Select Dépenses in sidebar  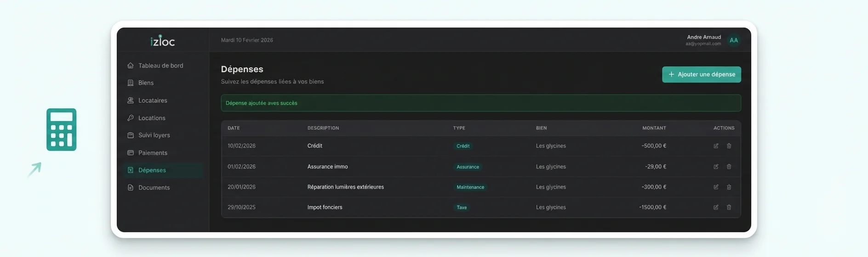pos(163,170)
